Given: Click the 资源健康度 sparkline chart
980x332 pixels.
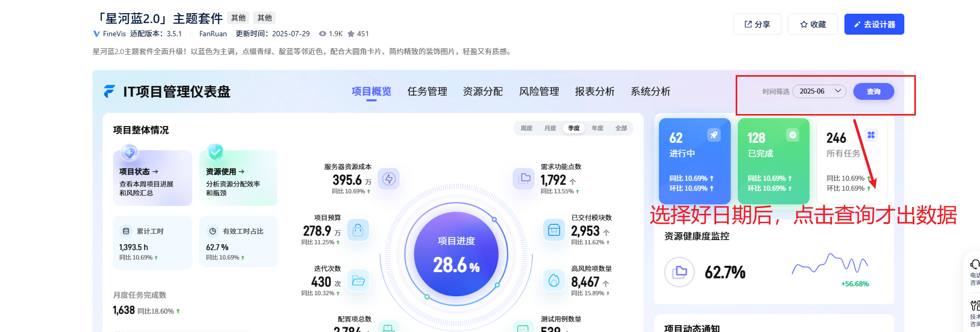Looking at the screenshot, I should pos(830,264).
